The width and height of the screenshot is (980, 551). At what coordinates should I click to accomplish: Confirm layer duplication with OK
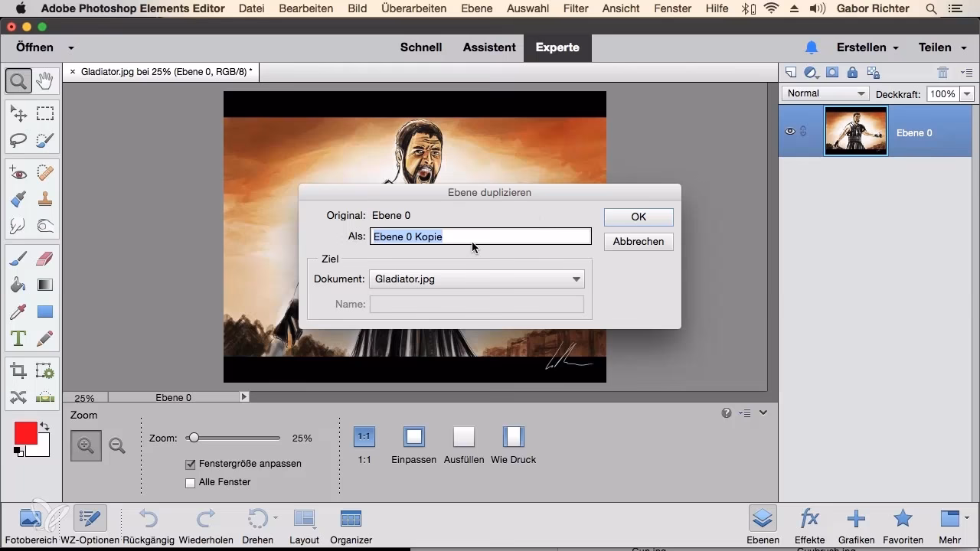(638, 217)
